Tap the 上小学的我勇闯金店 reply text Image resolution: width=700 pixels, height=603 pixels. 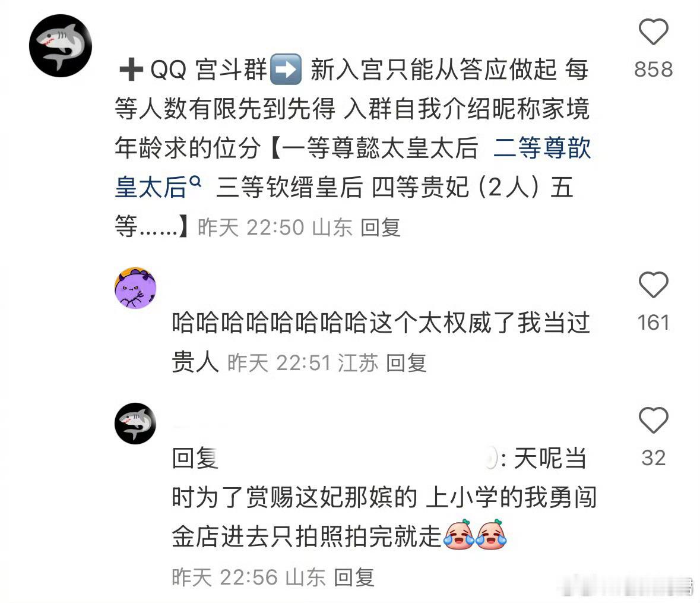(384, 497)
